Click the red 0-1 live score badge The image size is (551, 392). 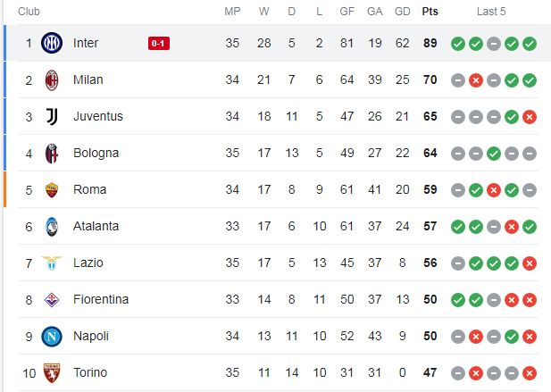159,44
